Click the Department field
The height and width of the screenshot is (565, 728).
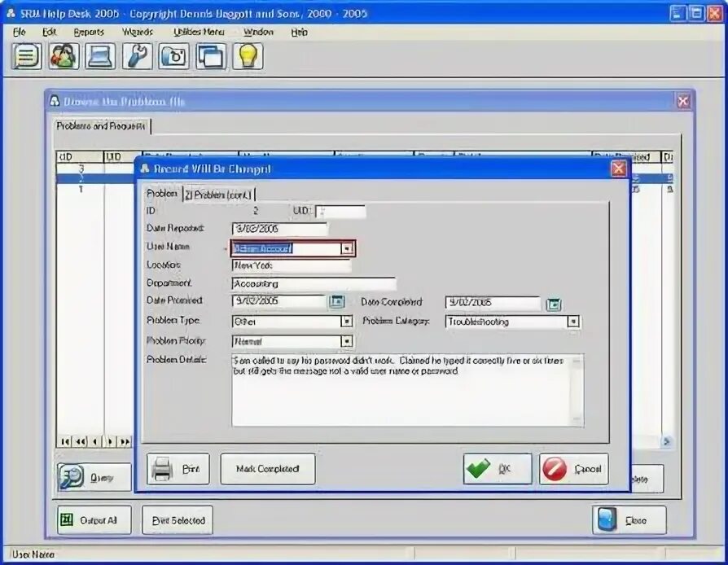[x=314, y=283]
